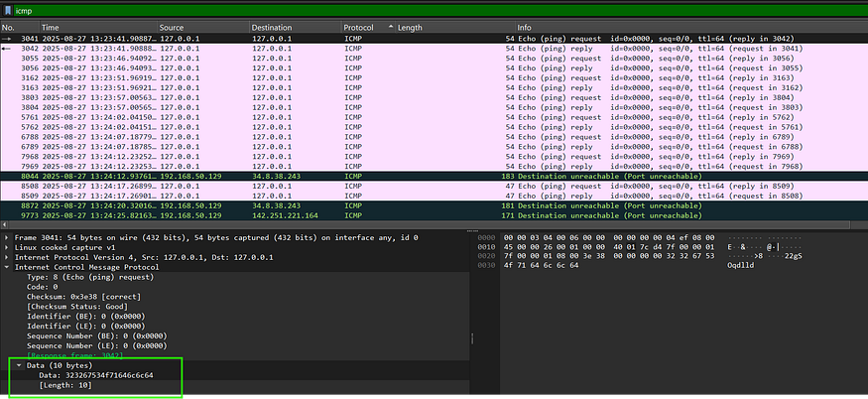This screenshot has height=399, width=868.
Task: Select packet row 6788
Action: coord(434,137)
